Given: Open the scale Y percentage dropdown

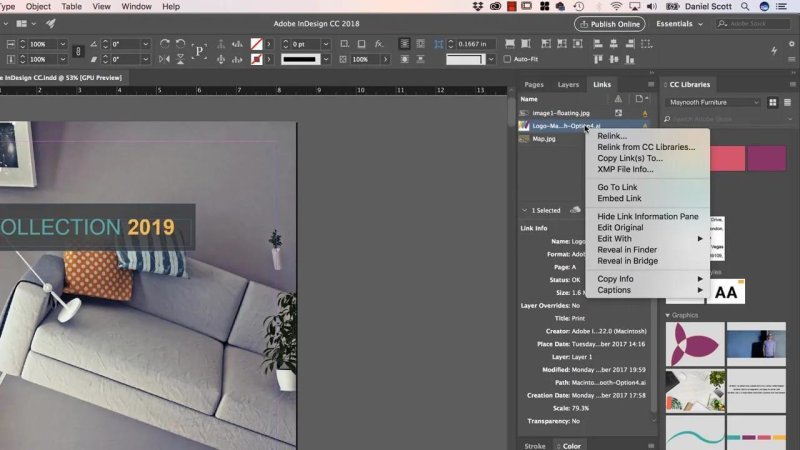Looking at the screenshot, I should (62, 59).
